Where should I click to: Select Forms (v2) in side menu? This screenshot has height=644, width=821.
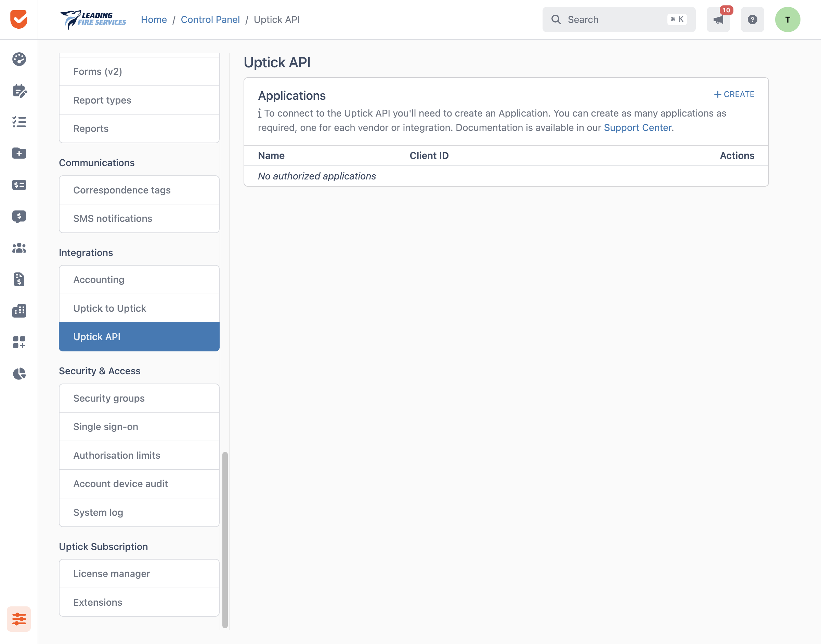tap(139, 72)
